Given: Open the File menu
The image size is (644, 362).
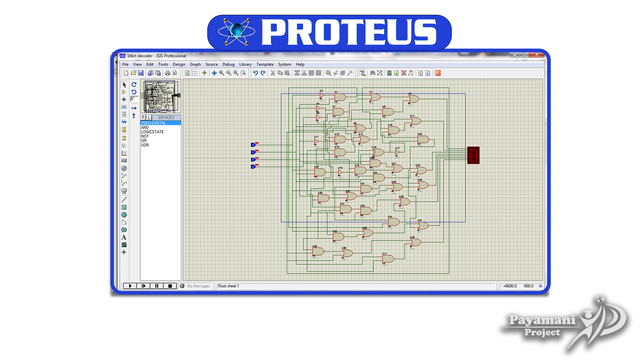Looking at the screenshot, I should (x=125, y=64).
